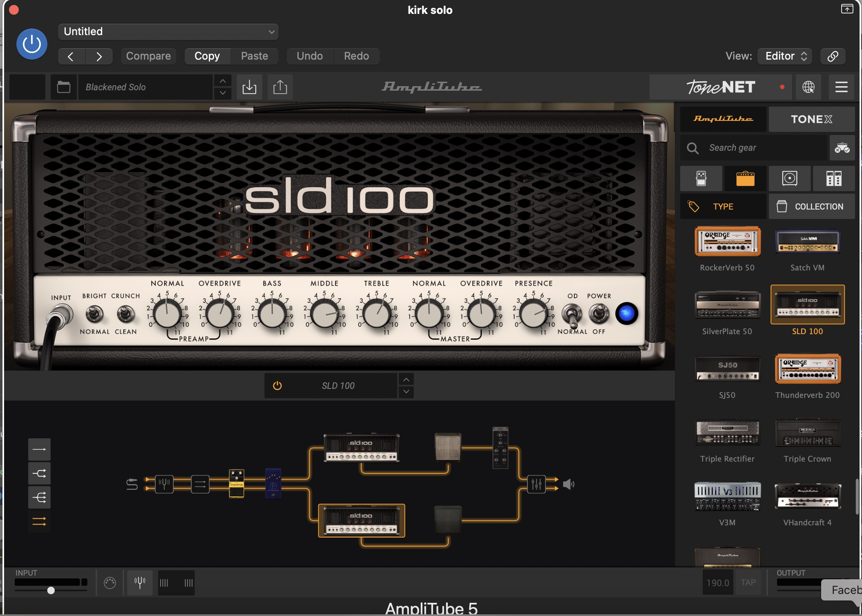Click the globe web icon
862x616 pixels.
808,87
